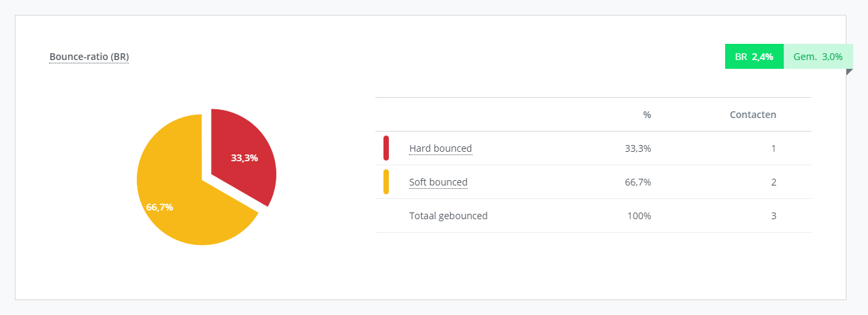Click the 33,3% label on the pie chart
This screenshot has width=868, height=315.
point(244,158)
